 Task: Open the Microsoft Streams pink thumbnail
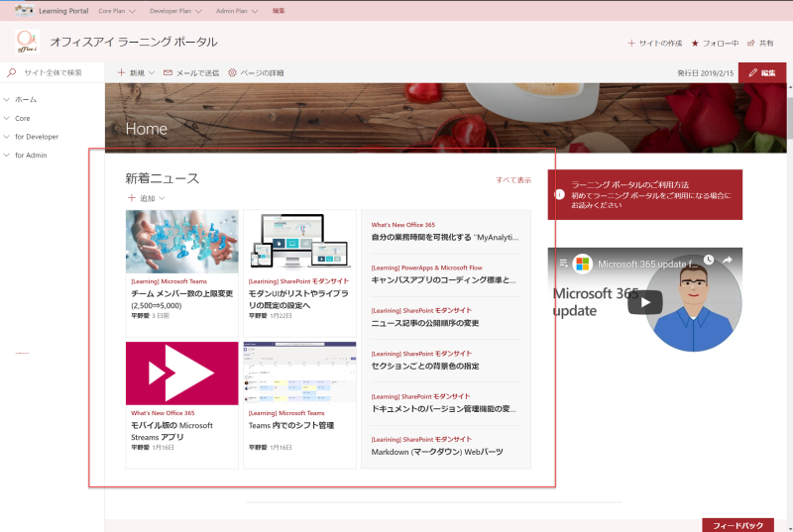(182, 373)
